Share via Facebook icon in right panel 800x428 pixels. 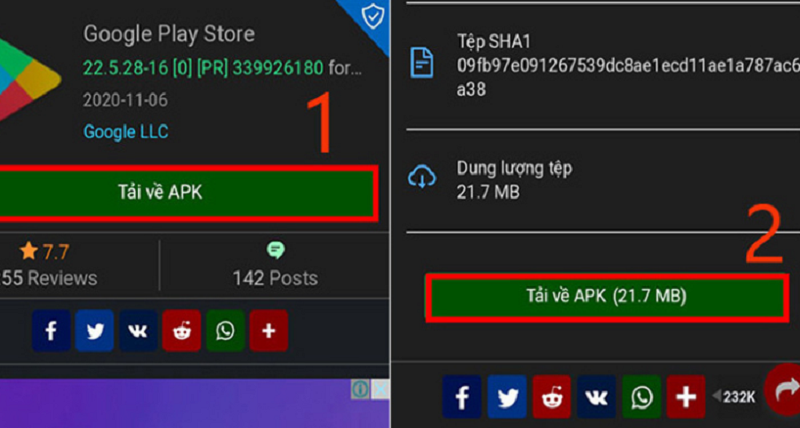462,396
